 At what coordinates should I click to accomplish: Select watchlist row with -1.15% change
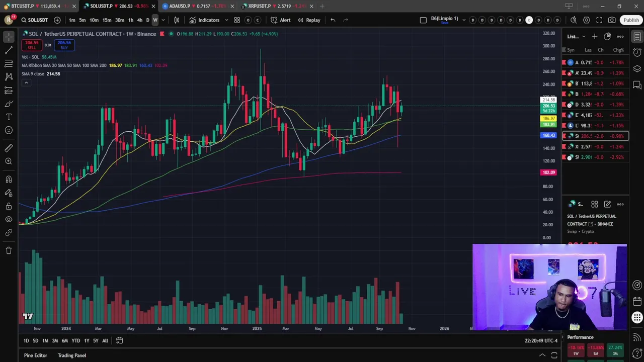coord(595,126)
